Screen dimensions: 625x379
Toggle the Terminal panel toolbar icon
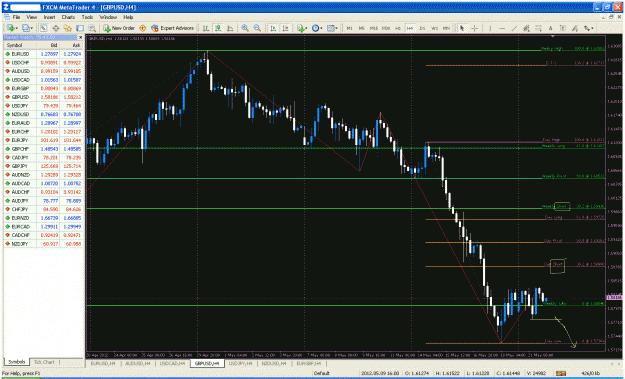tap(80, 28)
